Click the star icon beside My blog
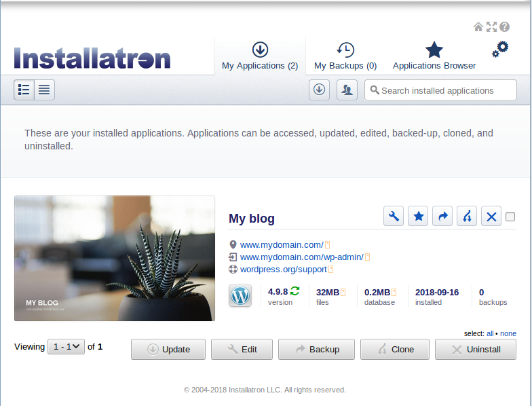The width and height of the screenshot is (532, 406). point(419,217)
